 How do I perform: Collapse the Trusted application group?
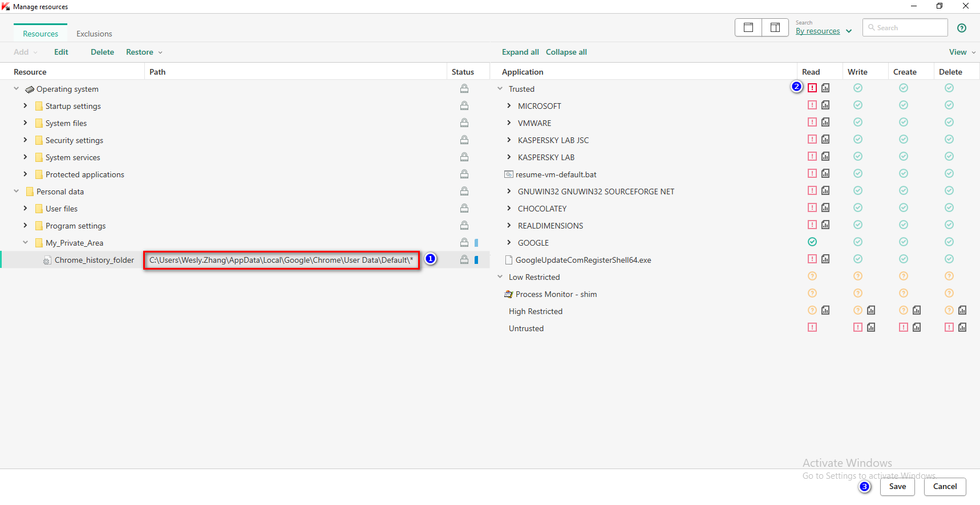500,88
